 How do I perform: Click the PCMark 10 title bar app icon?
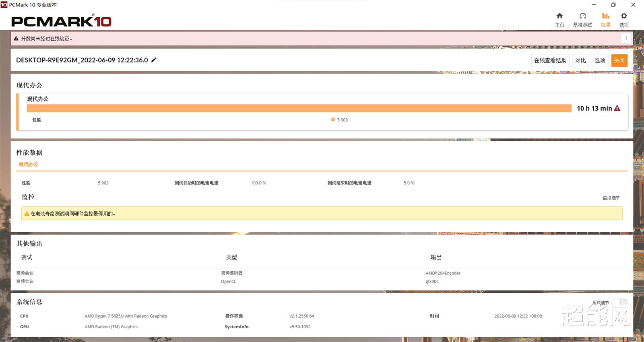coord(4,5)
